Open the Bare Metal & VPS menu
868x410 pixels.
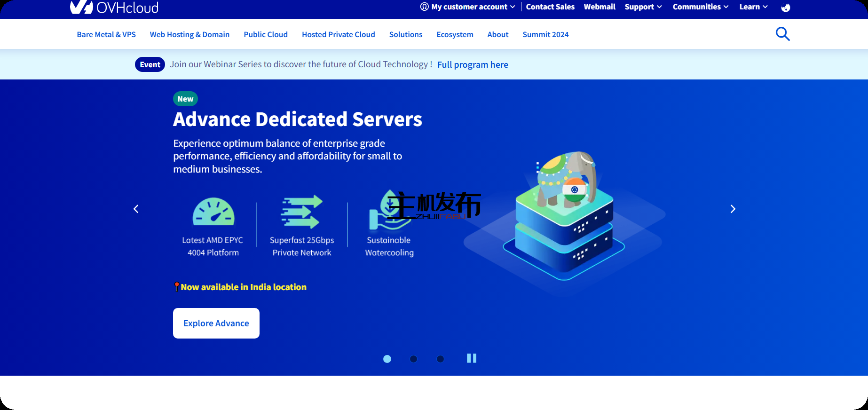pos(106,34)
